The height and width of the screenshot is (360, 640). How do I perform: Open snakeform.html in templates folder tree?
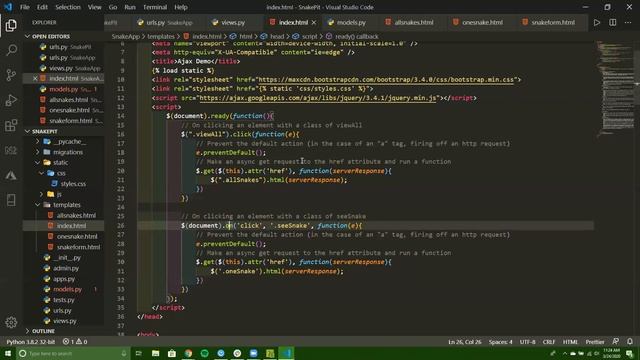pyautogui.click(x=78, y=247)
